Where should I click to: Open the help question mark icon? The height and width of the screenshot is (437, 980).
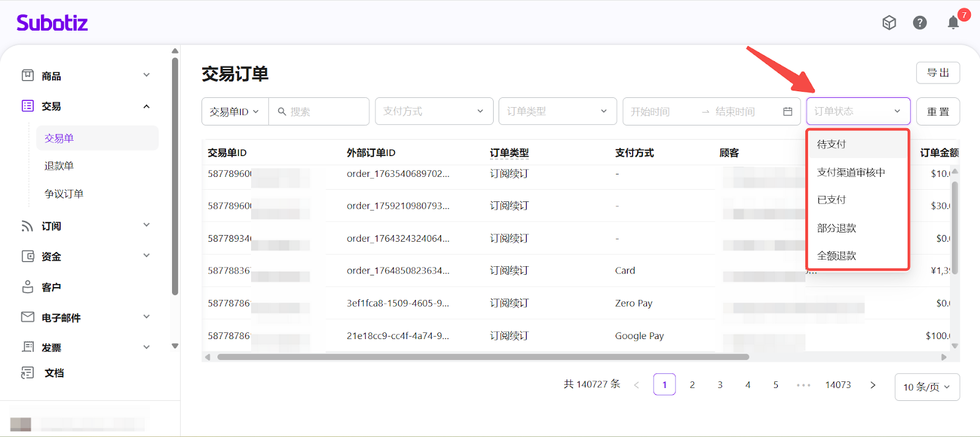click(919, 23)
